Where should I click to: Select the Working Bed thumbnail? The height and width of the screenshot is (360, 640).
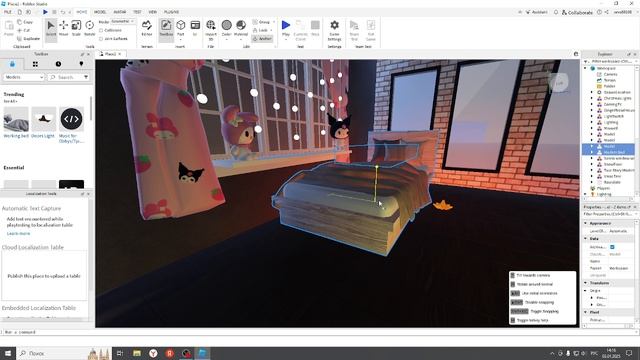pyautogui.click(x=16, y=119)
